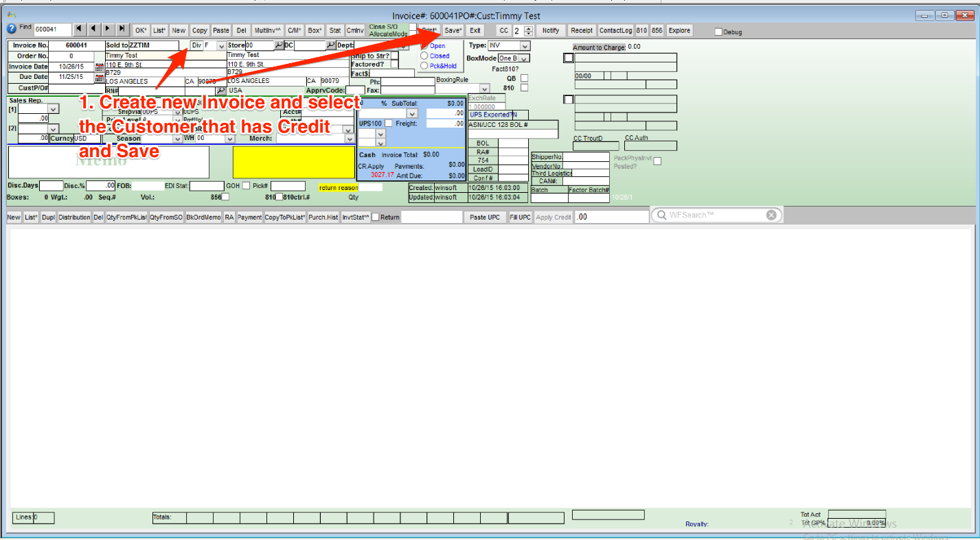
Task: Toggle the UPS100 checkbox
Action: pyautogui.click(x=389, y=124)
